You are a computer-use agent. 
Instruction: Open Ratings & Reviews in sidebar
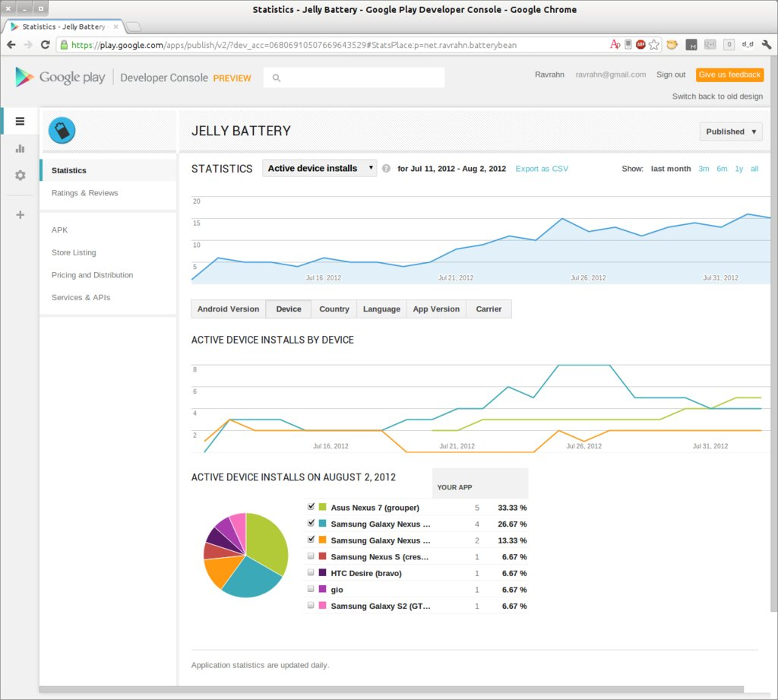click(x=84, y=193)
